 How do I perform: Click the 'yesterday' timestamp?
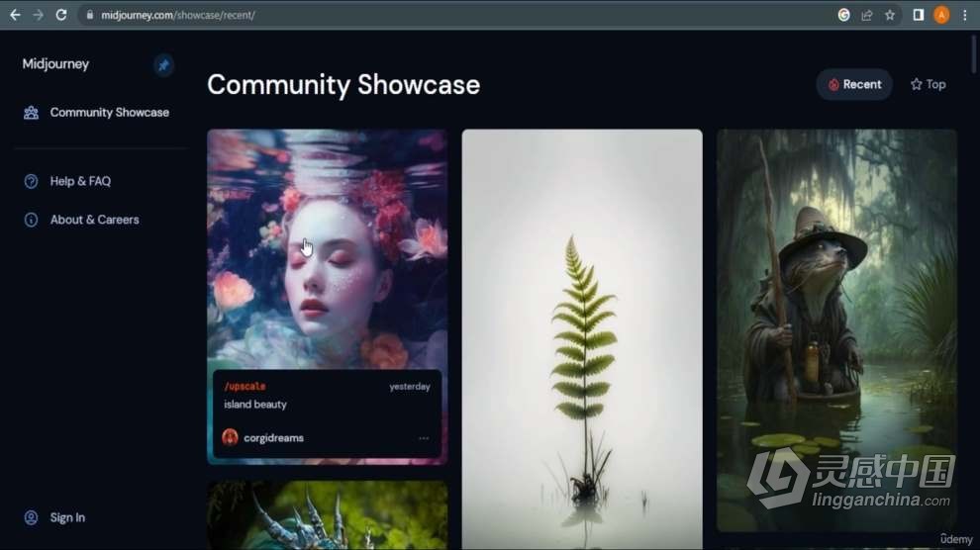pos(410,387)
